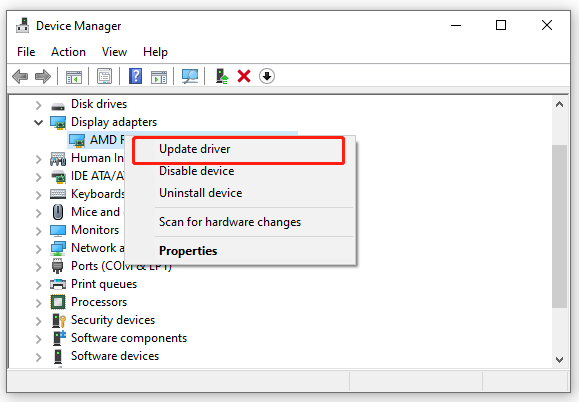The image size is (579, 402).
Task: Expand the Processors node
Action: (38, 303)
